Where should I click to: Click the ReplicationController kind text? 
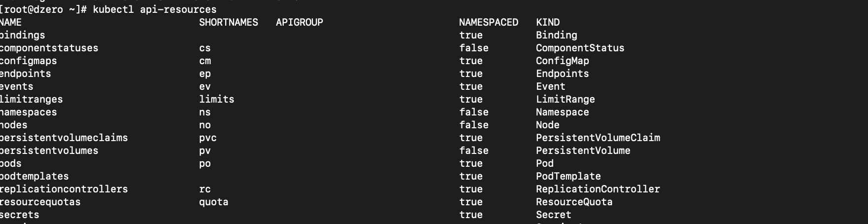598,189
